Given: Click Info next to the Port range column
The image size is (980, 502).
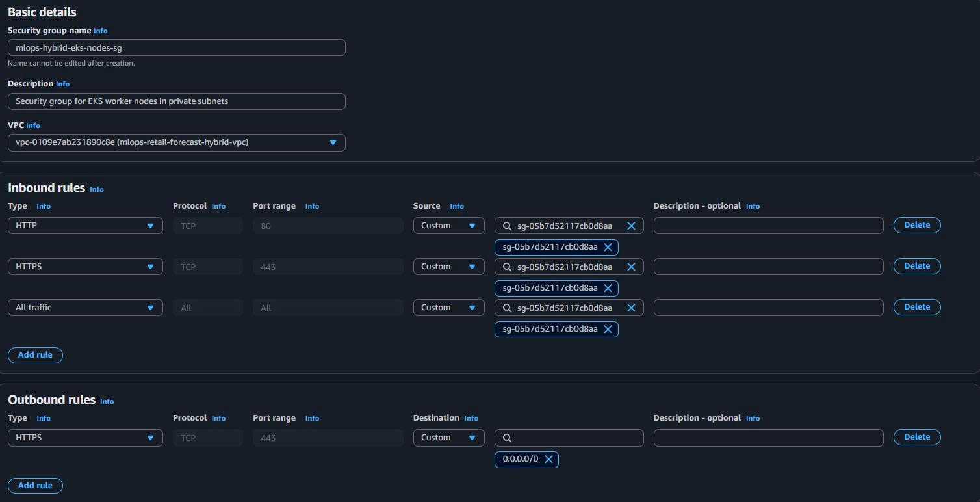Looking at the screenshot, I should point(312,206).
